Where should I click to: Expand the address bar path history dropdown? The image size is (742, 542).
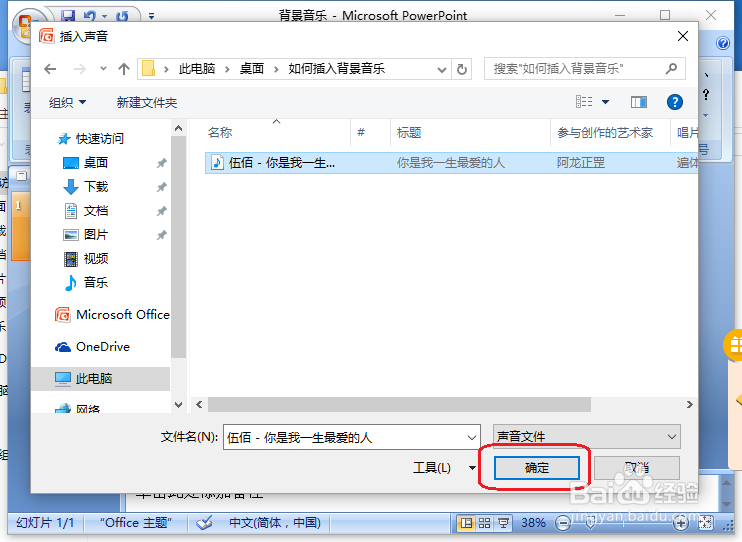click(x=442, y=70)
